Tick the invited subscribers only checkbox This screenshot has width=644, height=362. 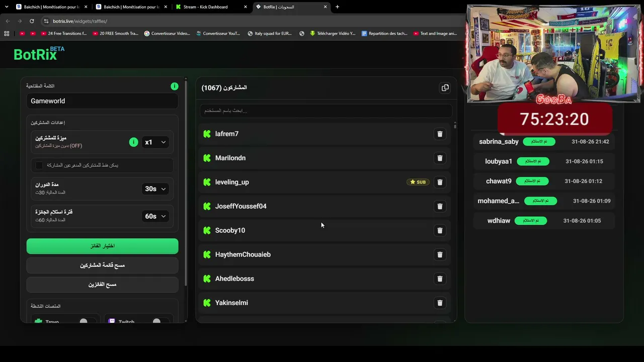(x=39, y=165)
